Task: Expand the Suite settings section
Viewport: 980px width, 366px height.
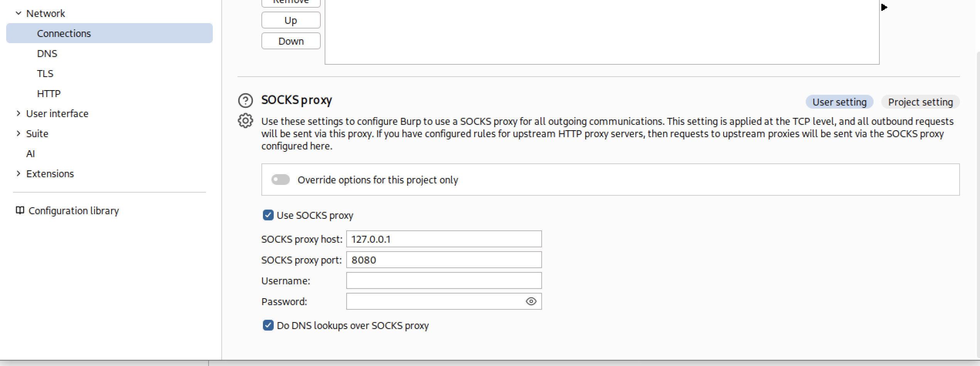Action: pos(18,133)
